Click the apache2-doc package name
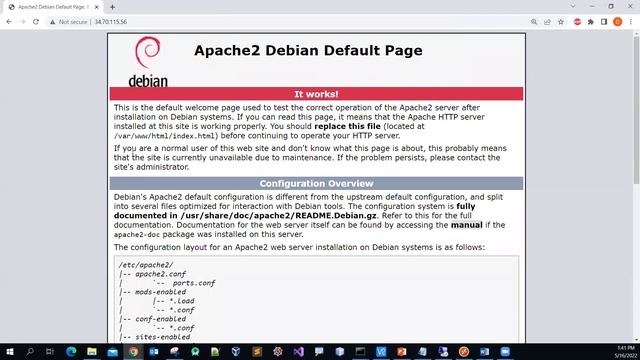 point(137,235)
